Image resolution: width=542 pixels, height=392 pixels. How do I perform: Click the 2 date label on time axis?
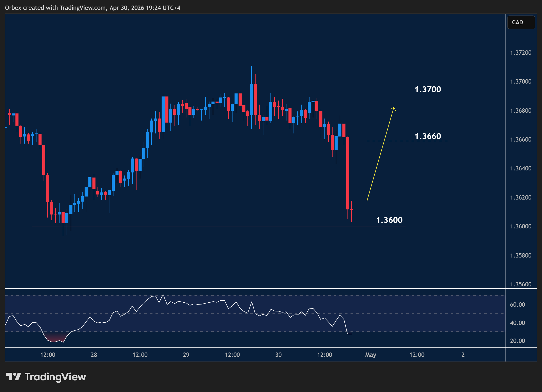463,355
